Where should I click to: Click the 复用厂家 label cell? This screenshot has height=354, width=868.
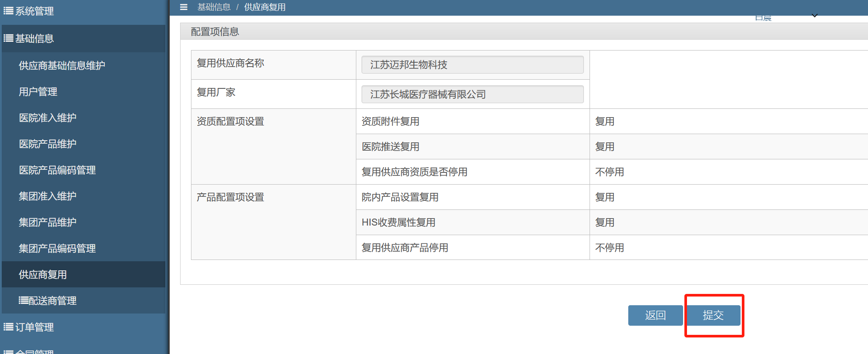point(274,94)
